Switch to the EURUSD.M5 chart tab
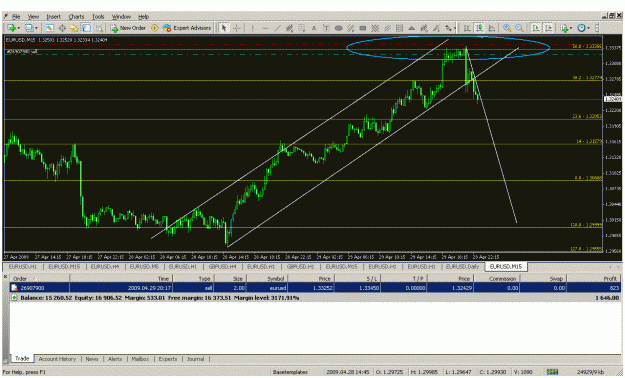 click(144, 266)
